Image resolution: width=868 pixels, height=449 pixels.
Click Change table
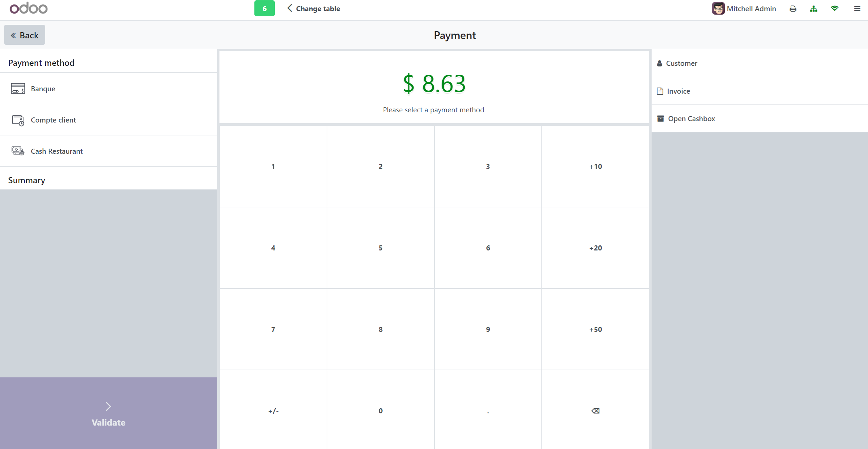(313, 8)
